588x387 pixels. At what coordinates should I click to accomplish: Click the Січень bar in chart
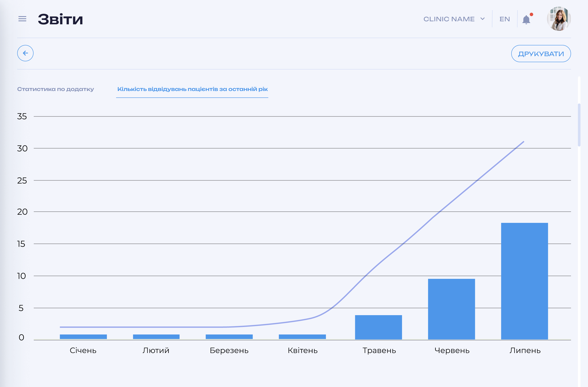(83, 337)
